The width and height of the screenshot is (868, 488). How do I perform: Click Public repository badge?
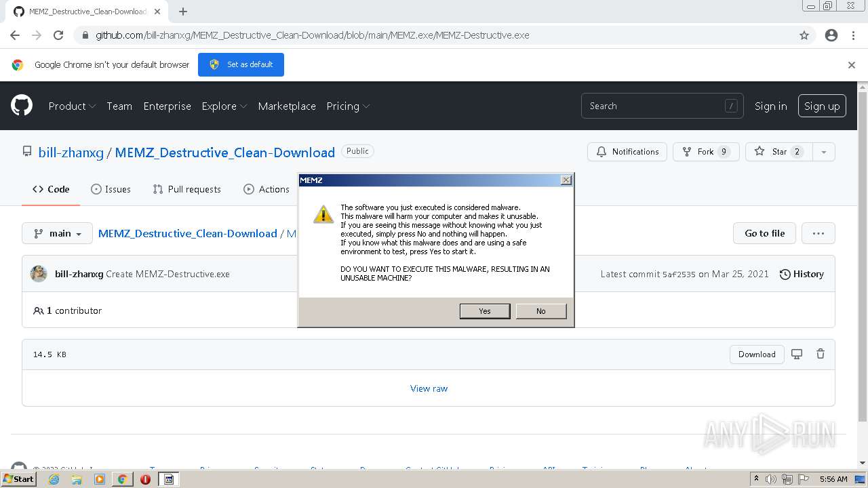[357, 151]
